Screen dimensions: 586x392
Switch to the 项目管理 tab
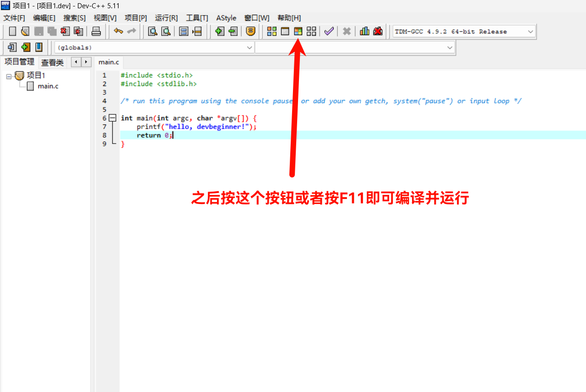[19, 62]
